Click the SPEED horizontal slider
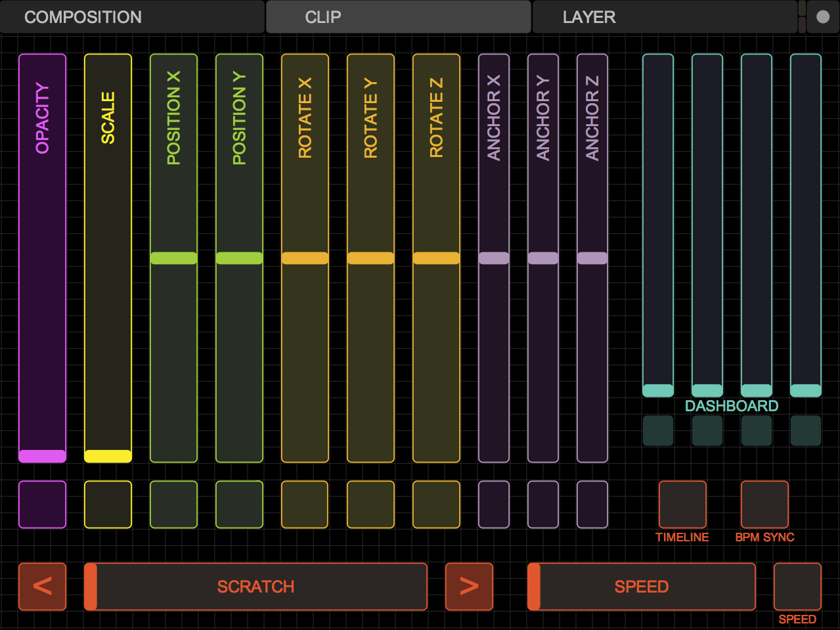Viewport: 840px width, 630px height. click(x=642, y=586)
